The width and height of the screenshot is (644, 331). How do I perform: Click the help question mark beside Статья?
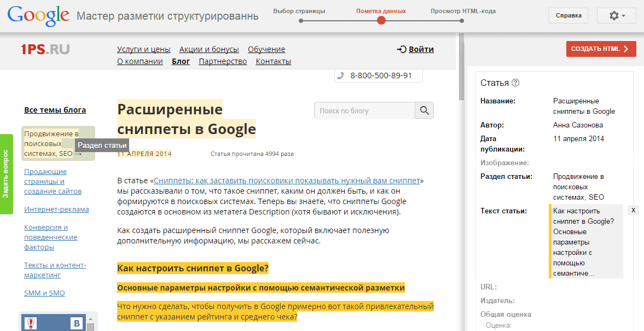pos(515,83)
